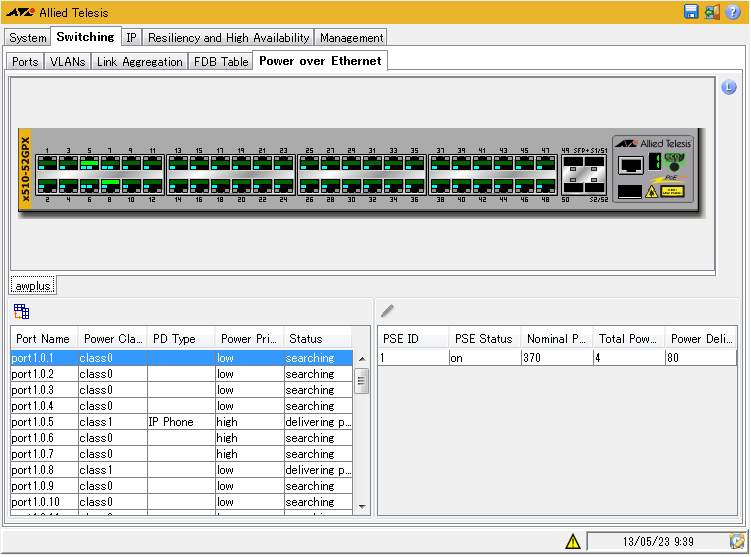Switch to the FDB Table sub-tab

(x=221, y=61)
